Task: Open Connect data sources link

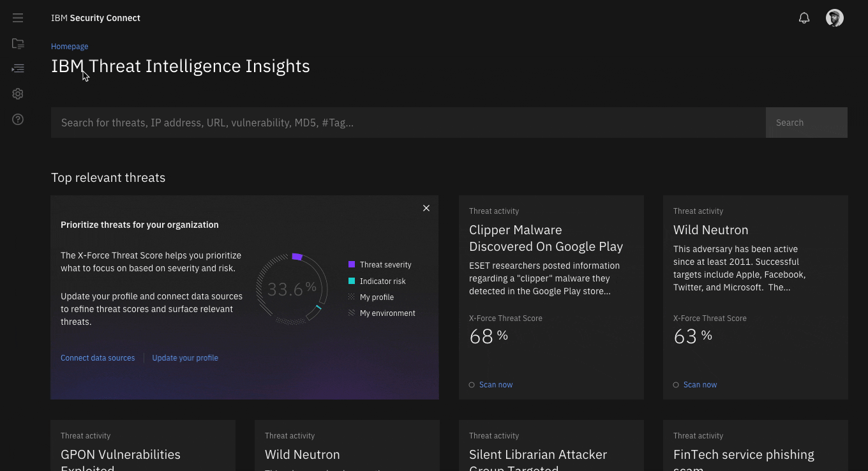Action: (98, 358)
